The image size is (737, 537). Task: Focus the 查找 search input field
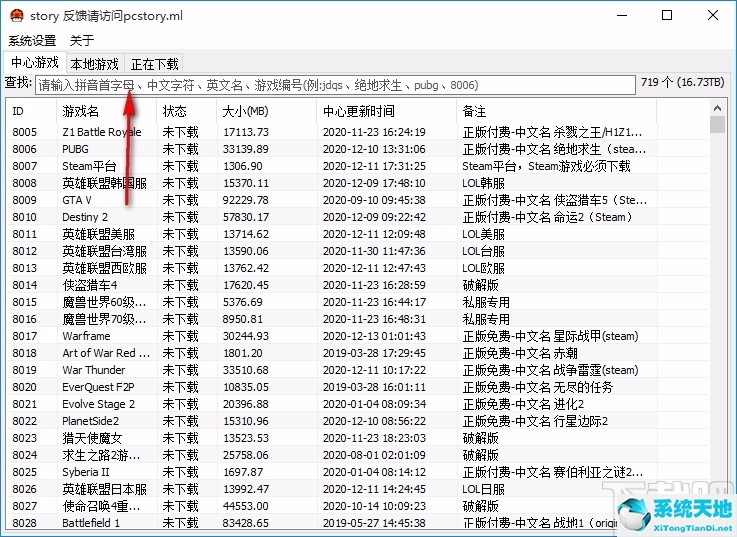335,85
